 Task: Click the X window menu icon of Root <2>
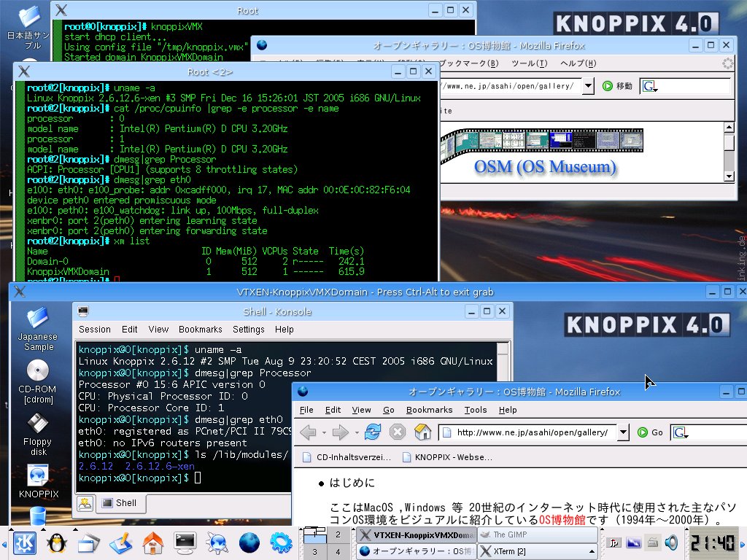click(x=24, y=72)
